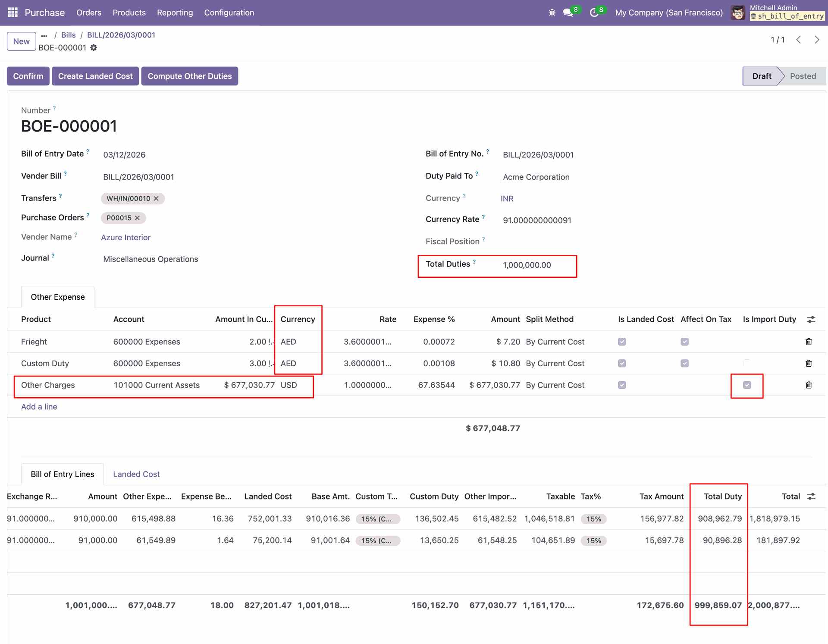Delete the Other Charges expense line
This screenshot has width=828, height=644.
[x=809, y=385]
